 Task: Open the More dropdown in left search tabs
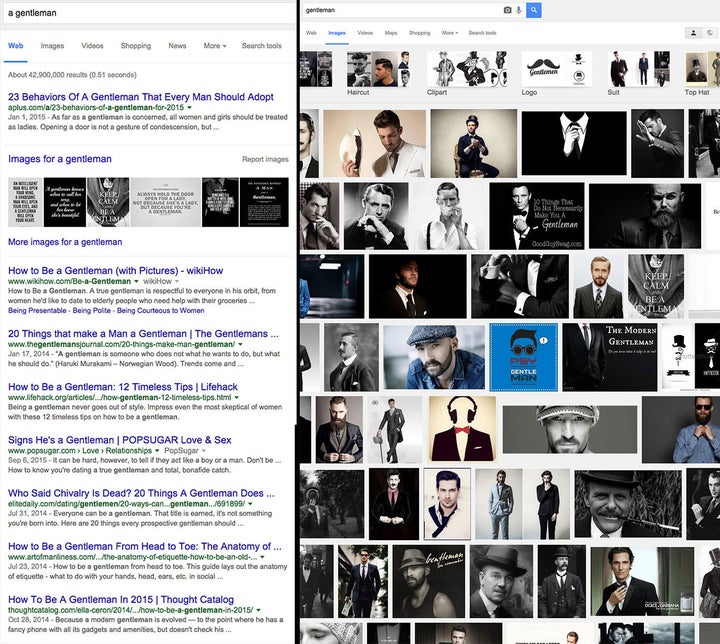click(x=214, y=46)
